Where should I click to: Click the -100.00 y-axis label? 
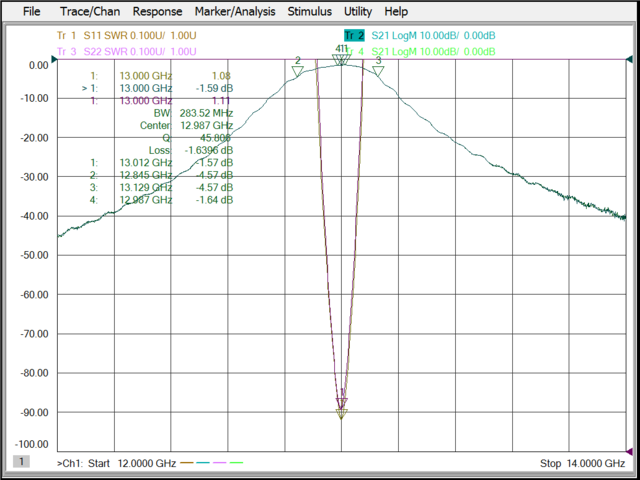(x=32, y=444)
